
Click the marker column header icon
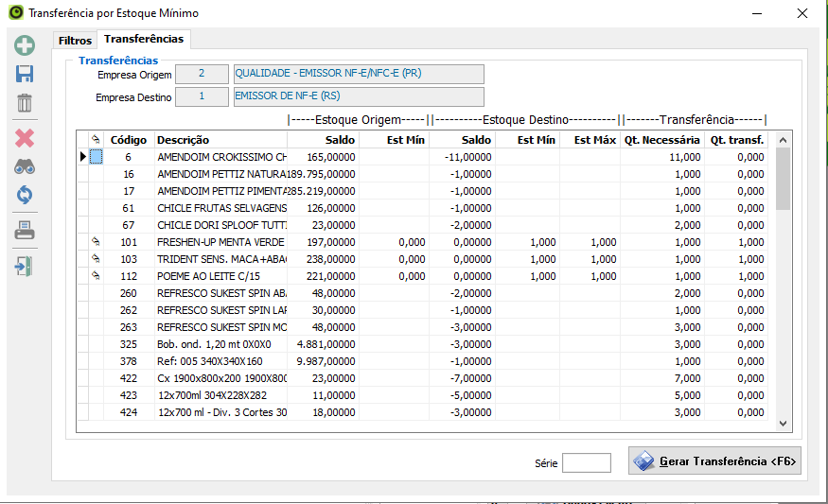click(x=96, y=140)
